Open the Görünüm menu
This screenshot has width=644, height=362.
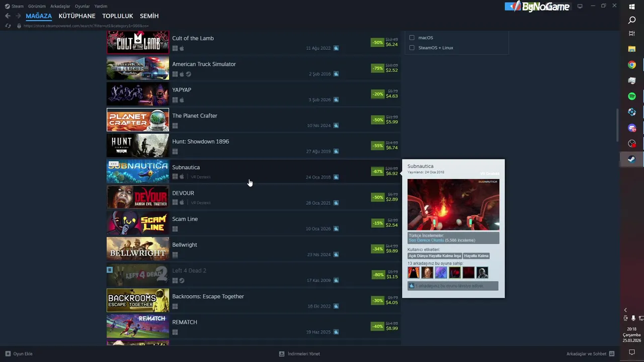(37, 6)
